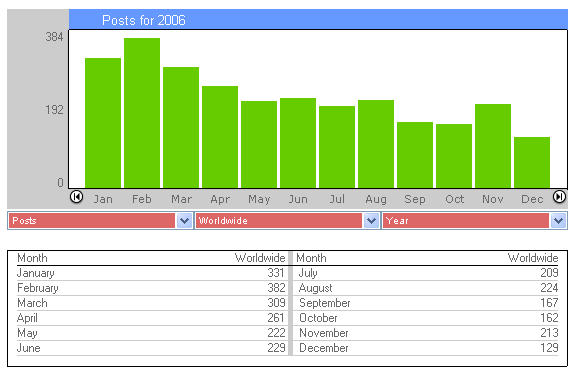
Task: Go to the previous year with the left arrow icon
Action: (x=76, y=197)
